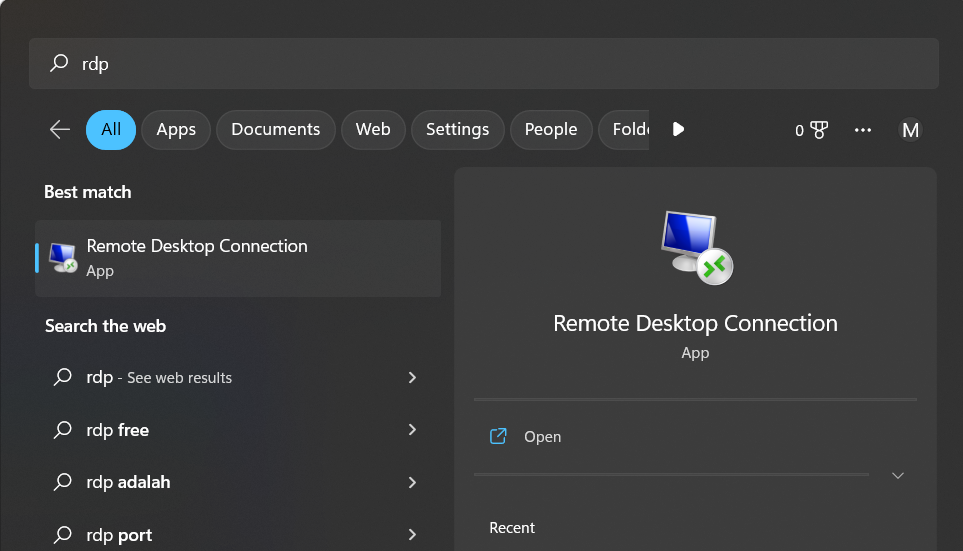The image size is (963, 551).
Task: Click the search icon beside rdp free
Action: point(63,429)
